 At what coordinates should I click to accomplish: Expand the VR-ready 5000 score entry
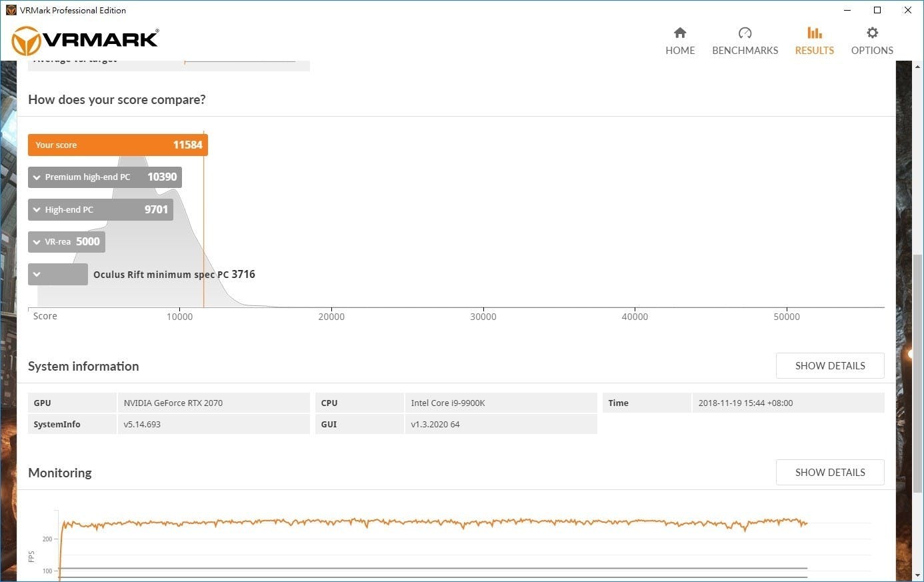[x=37, y=242]
